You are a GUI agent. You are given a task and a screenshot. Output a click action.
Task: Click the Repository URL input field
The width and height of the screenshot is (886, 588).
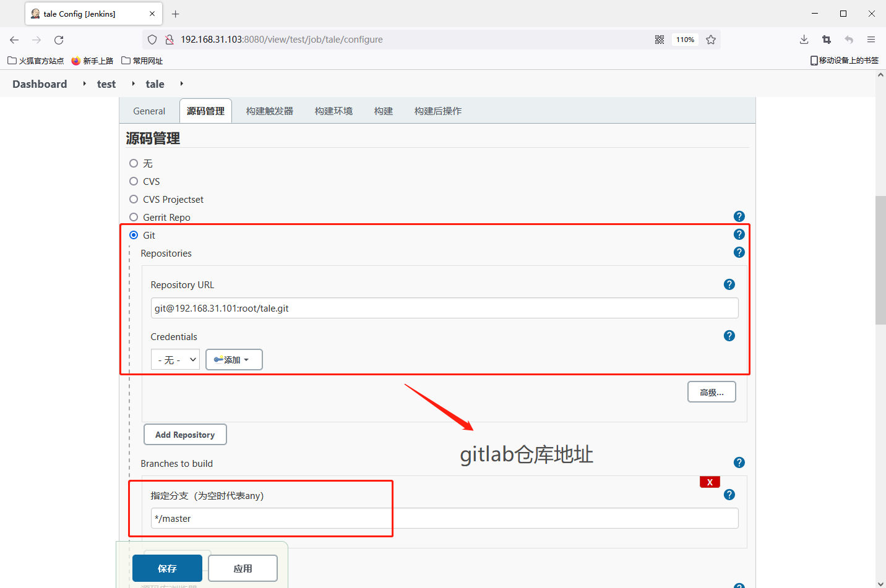pyautogui.click(x=444, y=309)
